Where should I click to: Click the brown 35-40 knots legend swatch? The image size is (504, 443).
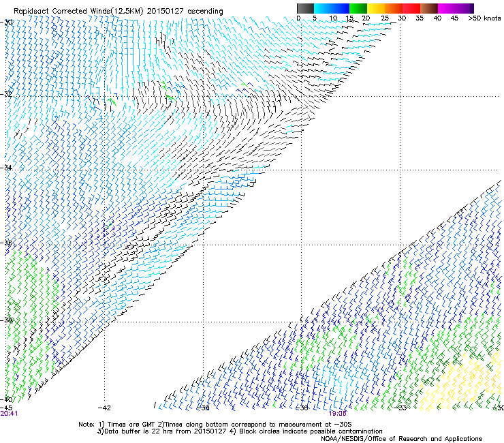click(x=429, y=8)
